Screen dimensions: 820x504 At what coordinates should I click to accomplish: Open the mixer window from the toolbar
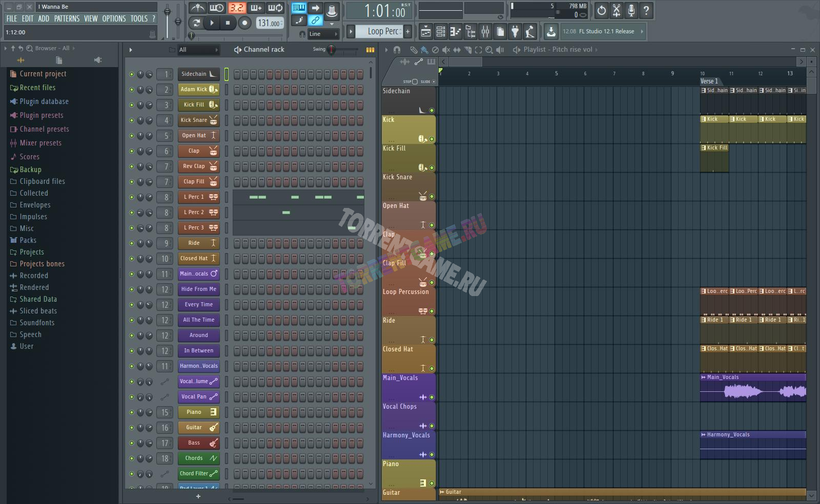(485, 32)
